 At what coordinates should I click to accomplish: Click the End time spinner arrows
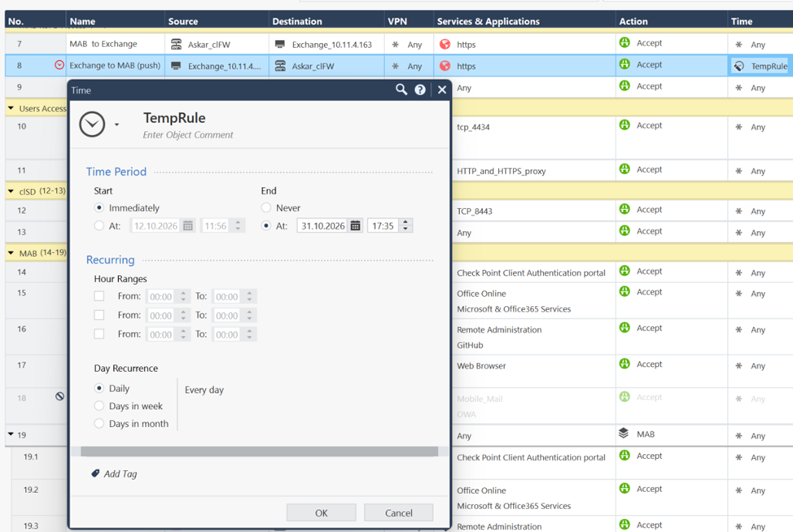click(x=405, y=226)
